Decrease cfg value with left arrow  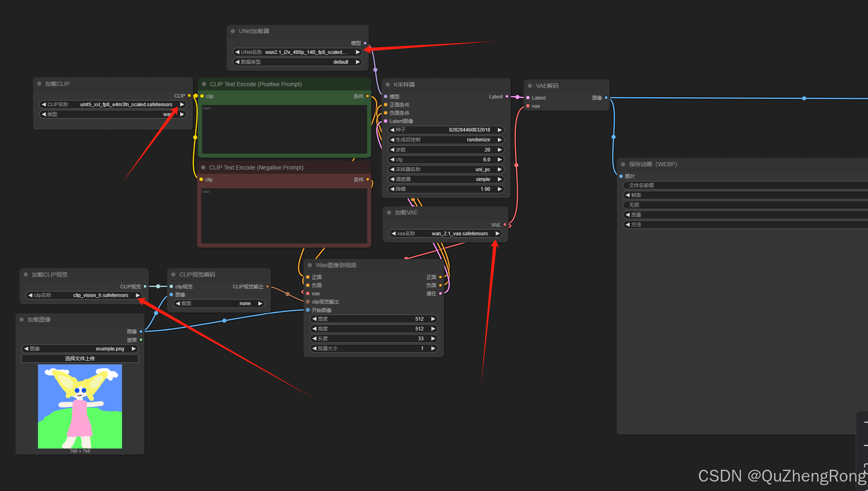pos(392,160)
